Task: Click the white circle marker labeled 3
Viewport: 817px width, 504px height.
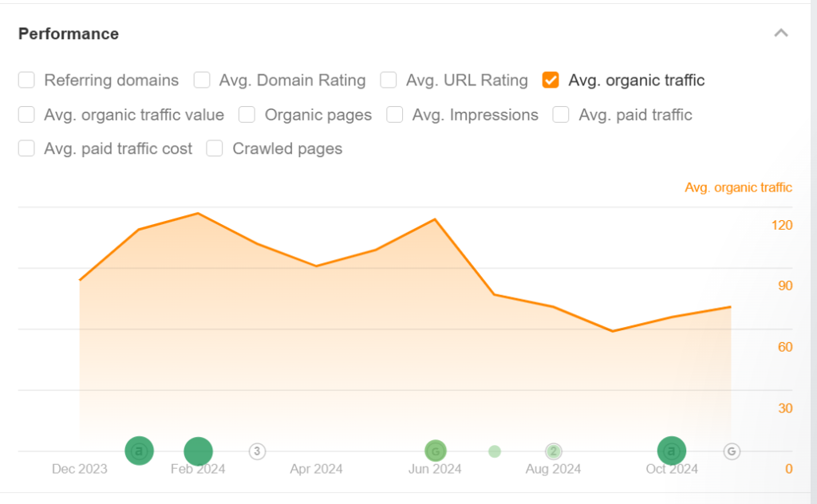Action: coord(256,451)
